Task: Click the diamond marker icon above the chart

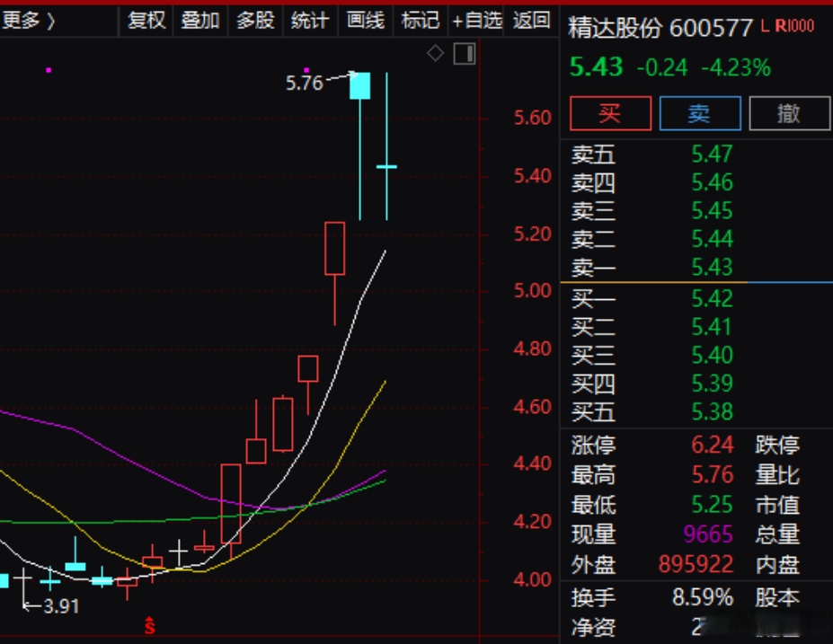Action: tap(435, 53)
